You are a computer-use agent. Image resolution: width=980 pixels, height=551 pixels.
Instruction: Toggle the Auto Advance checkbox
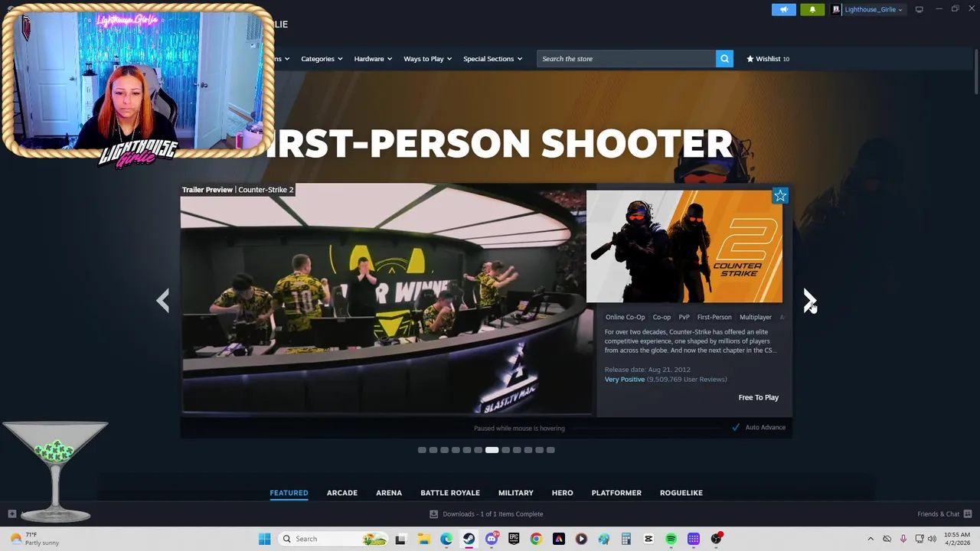click(736, 427)
